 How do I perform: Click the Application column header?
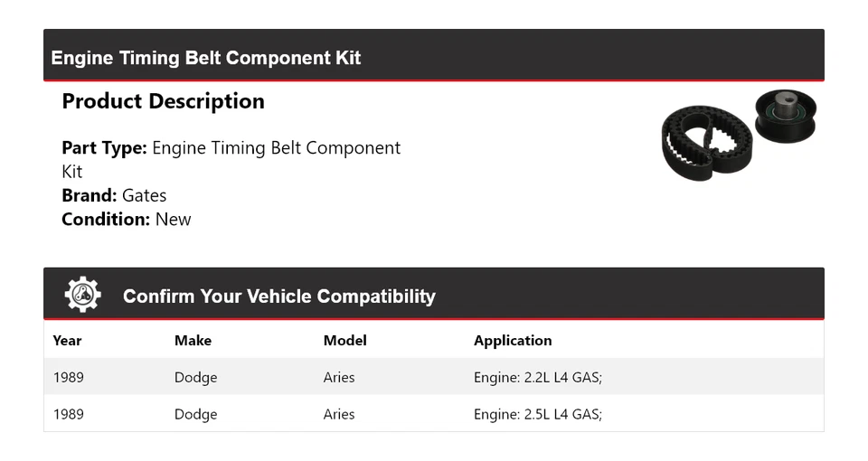[512, 341]
